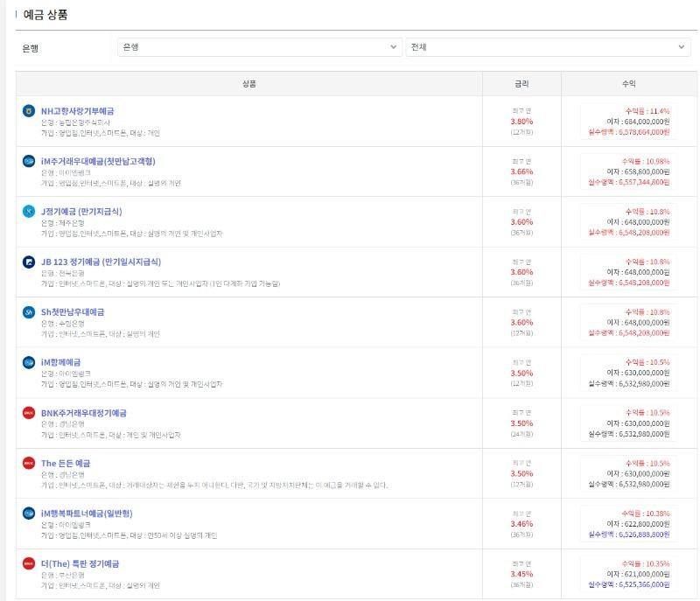
Task: Click the 금리 column header
Action: pyautogui.click(x=521, y=84)
